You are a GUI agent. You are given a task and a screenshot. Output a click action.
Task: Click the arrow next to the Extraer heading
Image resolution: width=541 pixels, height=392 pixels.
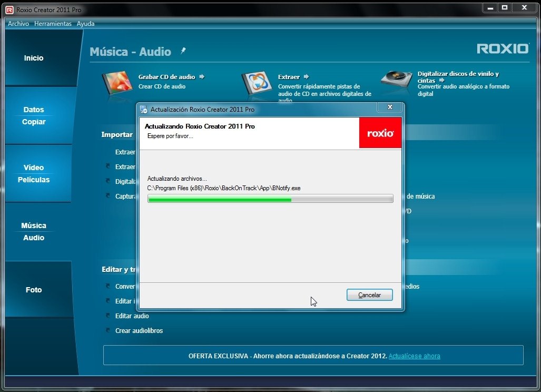click(x=306, y=76)
